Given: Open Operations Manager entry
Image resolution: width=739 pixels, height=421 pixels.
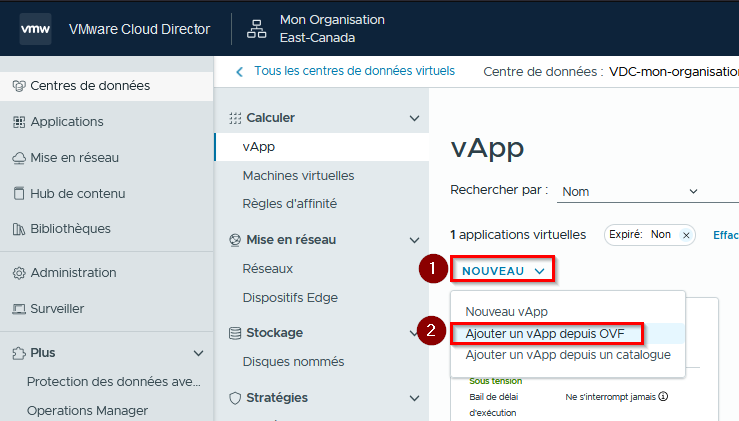Looking at the screenshot, I should click(x=87, y=411).
